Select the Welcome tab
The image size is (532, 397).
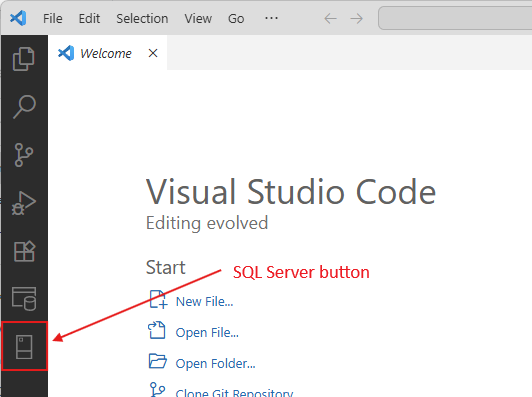(x=107, y=53)
